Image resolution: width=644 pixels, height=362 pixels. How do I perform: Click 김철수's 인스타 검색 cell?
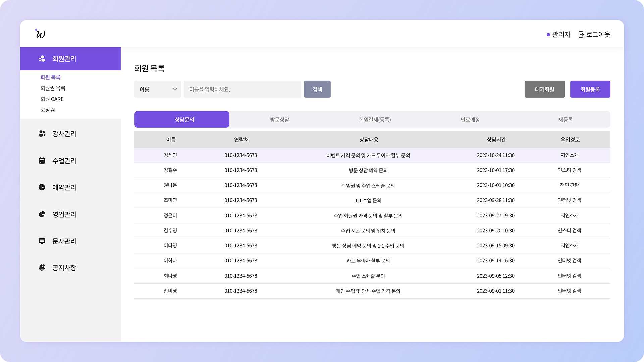coord(570,170)
